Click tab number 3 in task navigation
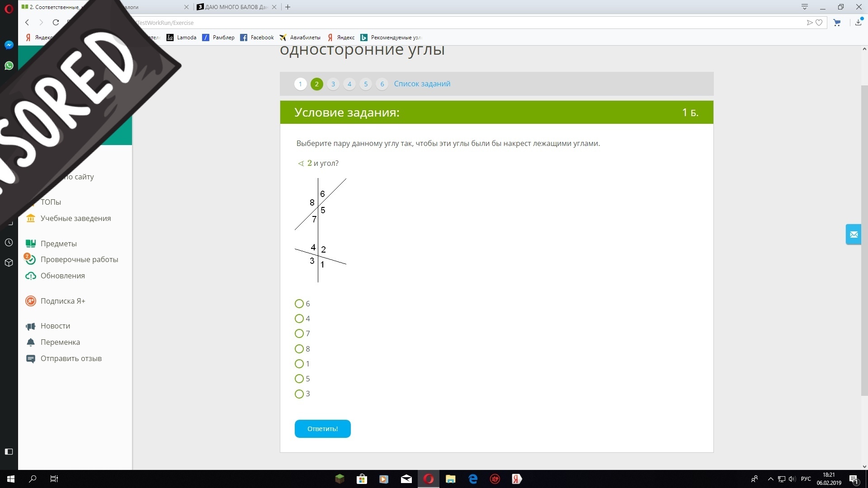This screenshot has height=488, width=868. [333, 84]
